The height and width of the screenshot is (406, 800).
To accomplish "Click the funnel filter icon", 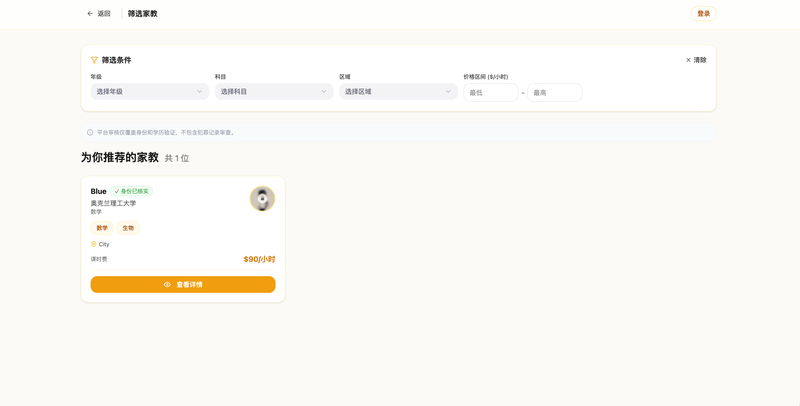I will pos(94,60).
